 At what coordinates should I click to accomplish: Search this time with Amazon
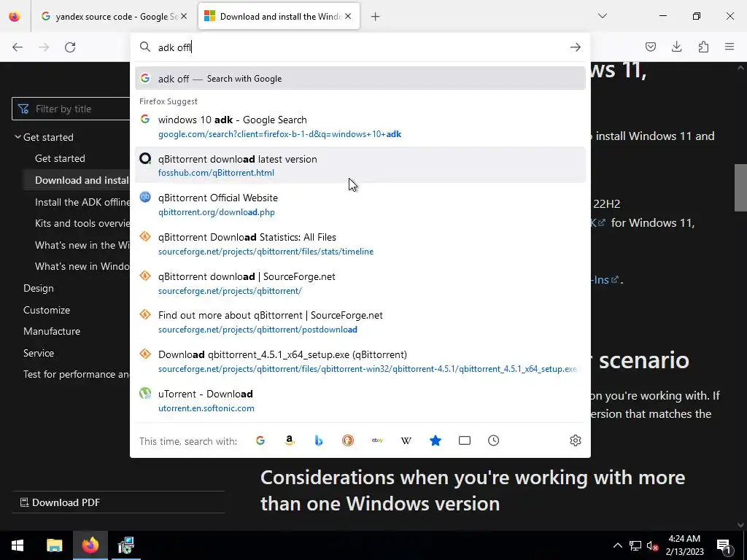point(289,440)
